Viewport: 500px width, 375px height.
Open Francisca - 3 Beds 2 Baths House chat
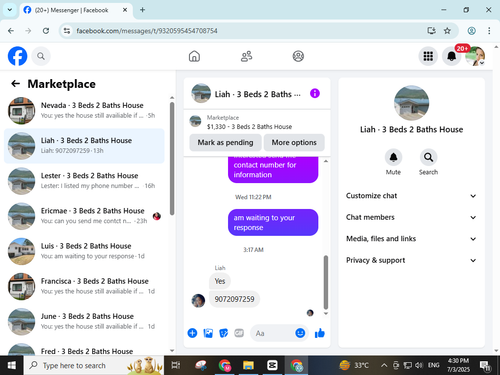pos(84,286)
